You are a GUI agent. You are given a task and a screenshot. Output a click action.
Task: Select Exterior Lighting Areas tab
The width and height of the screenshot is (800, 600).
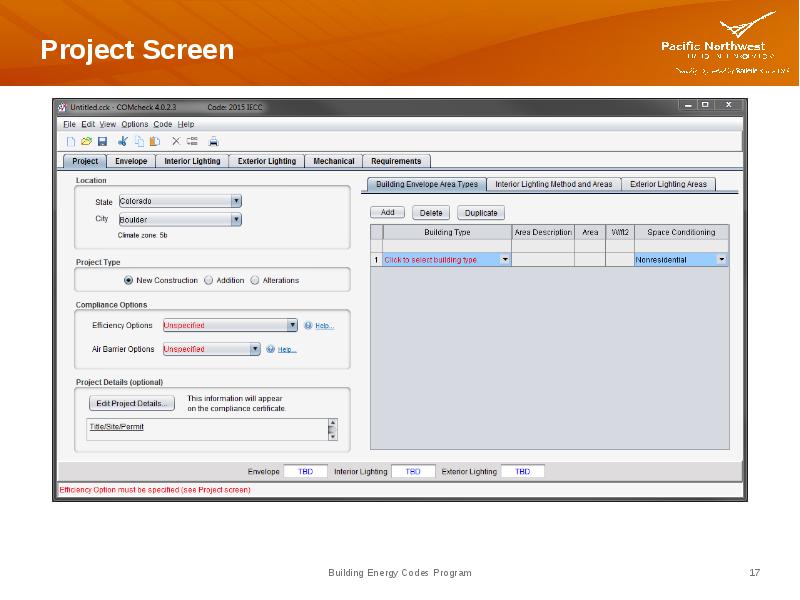[x=668, y=184]
